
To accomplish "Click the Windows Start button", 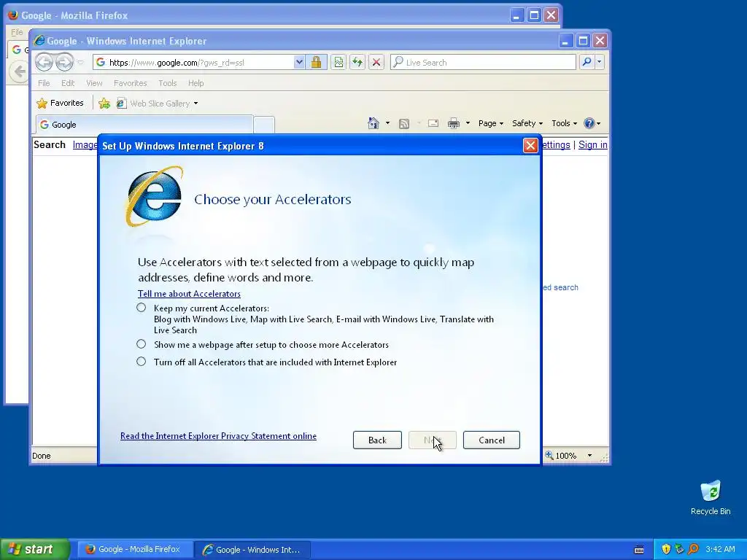I will coord(35,549).
